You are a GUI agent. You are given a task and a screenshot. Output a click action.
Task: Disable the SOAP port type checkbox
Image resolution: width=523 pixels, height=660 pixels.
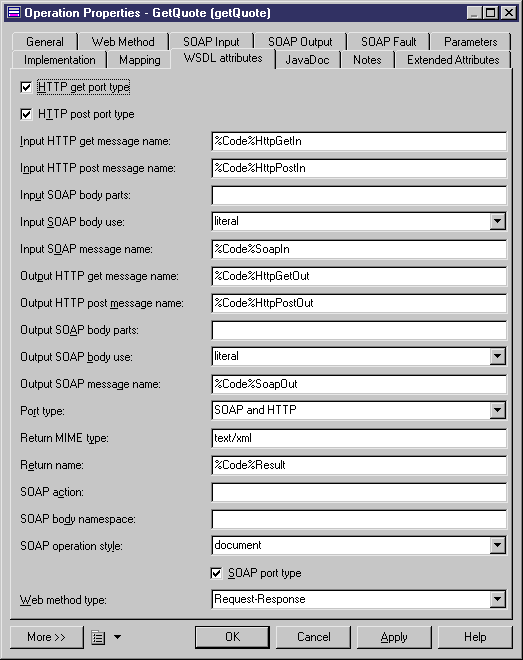(216, 573)
